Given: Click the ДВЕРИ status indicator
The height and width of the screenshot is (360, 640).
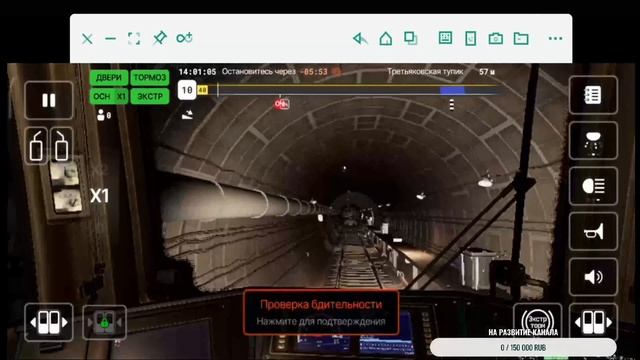Looking at the screenshot, I should click(x=109, y=78).
